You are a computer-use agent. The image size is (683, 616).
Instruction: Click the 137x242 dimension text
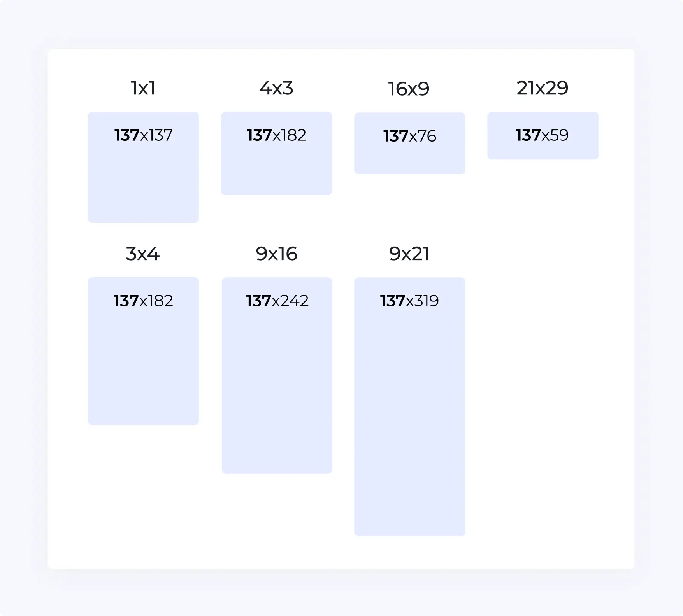(x=277, y=301)
